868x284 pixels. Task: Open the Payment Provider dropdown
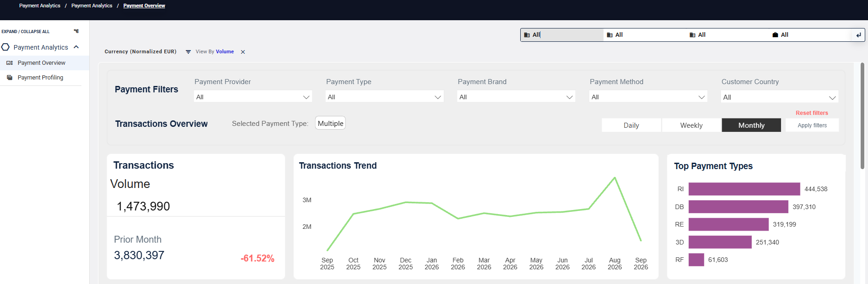coord(253,97)
